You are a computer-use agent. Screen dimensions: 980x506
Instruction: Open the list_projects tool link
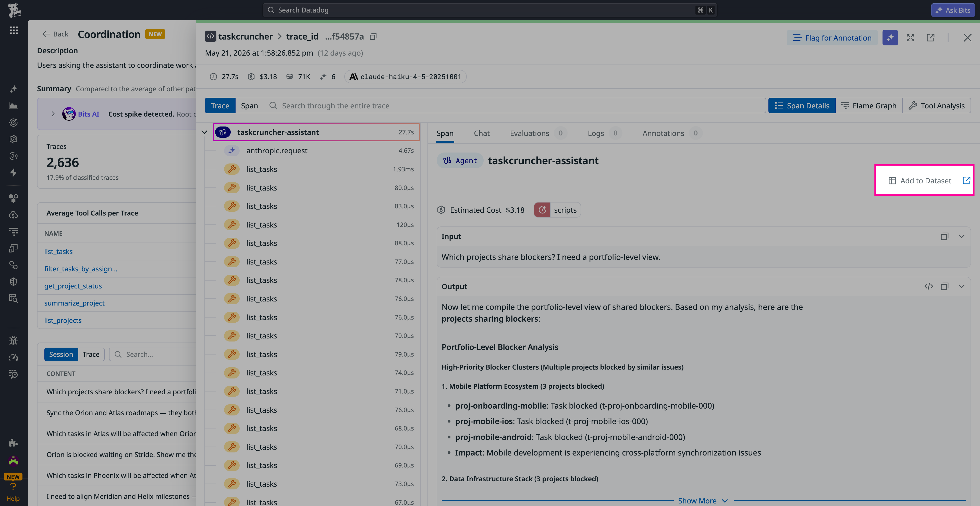[63, 321]
